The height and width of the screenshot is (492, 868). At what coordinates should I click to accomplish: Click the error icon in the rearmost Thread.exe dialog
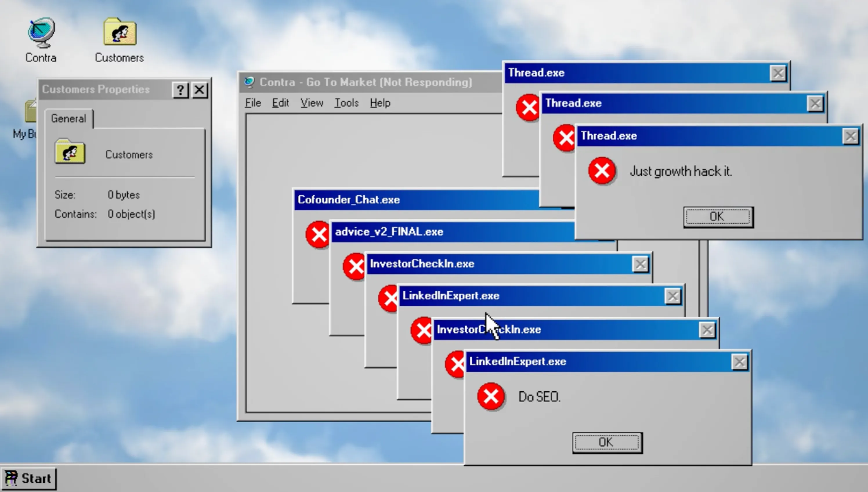click(527, 107)
